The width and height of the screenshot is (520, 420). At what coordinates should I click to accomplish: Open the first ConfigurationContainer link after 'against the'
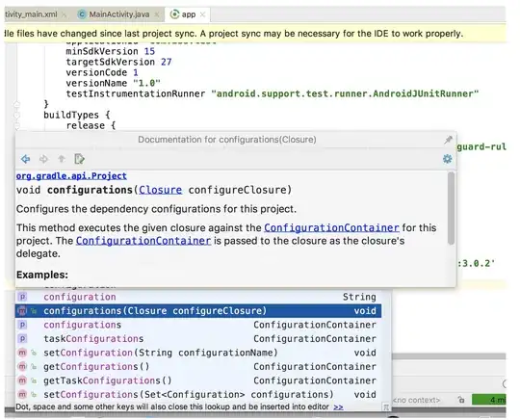pos(331,227)
